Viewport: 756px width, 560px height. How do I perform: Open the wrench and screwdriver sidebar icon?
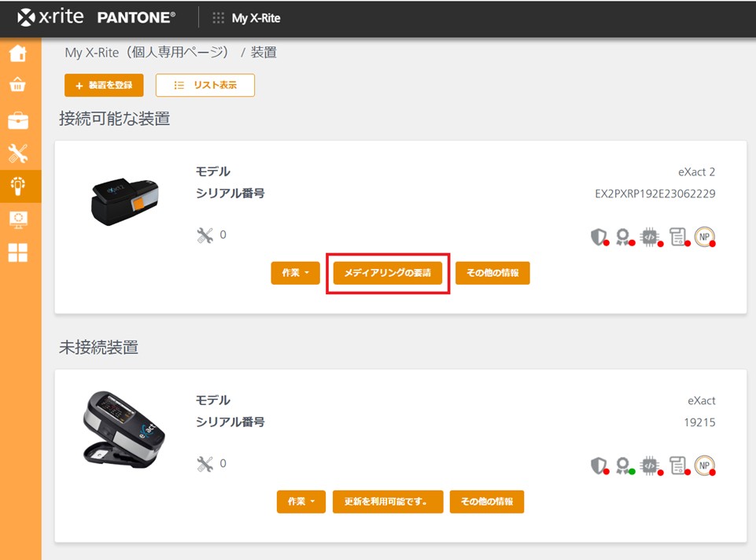coord(18,153)
